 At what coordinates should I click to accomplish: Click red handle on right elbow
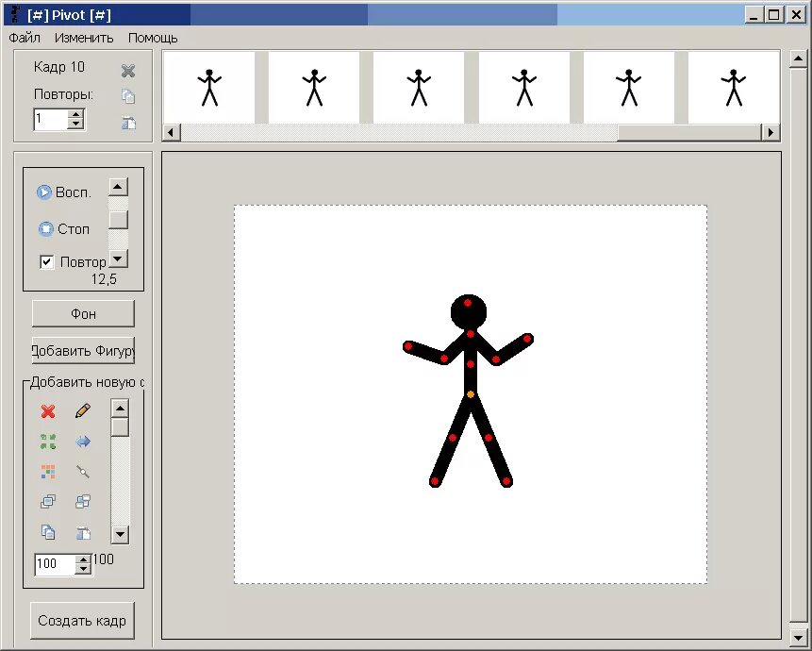[x=495, y=359]
